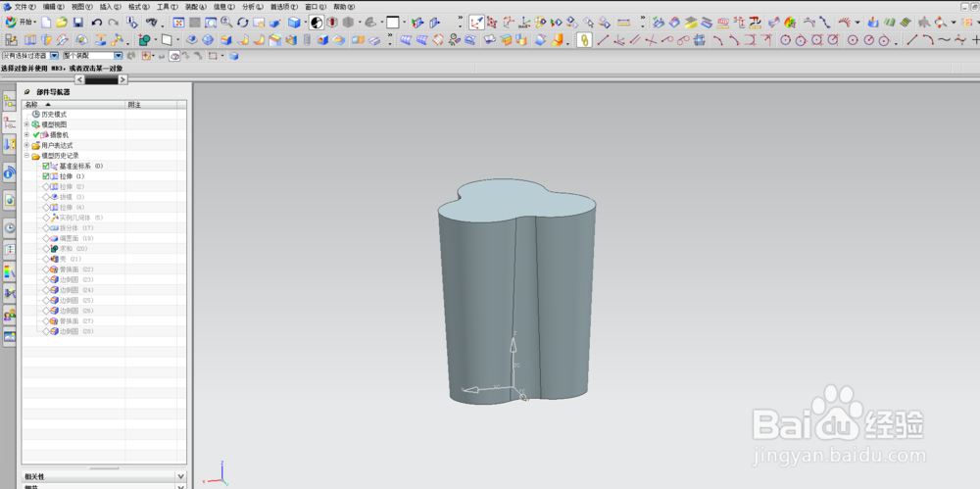The image size is (980, 489).
Task: Expand the 相关性 panel
Action: point(180,476)
